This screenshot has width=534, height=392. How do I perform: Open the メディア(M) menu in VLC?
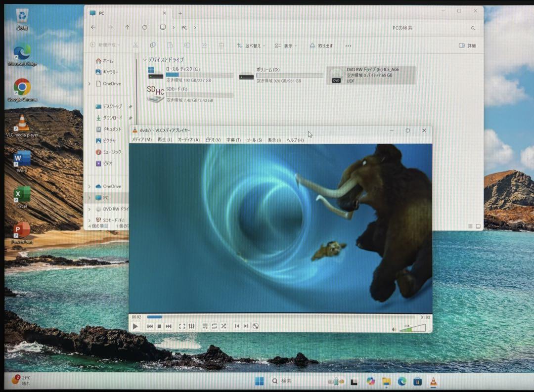tap(142, 139)
